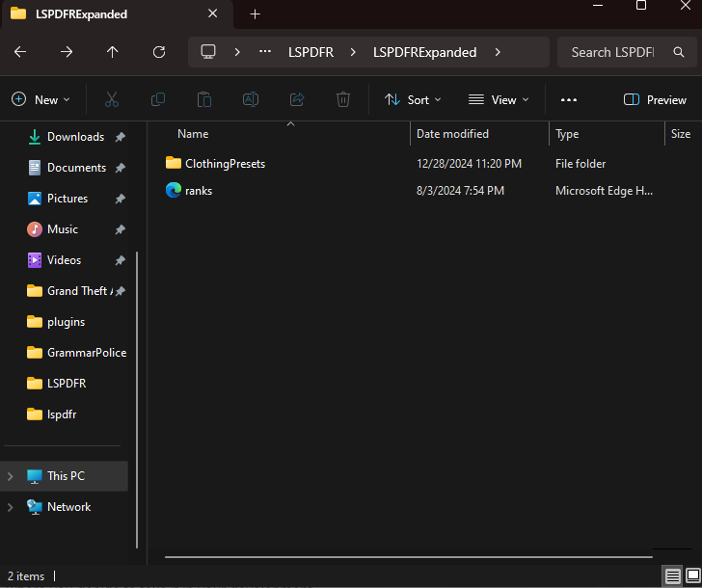702x588 pixels.
Task: Go forward with the right arrow
Action: pyautogui.click(x=67, y=52)
